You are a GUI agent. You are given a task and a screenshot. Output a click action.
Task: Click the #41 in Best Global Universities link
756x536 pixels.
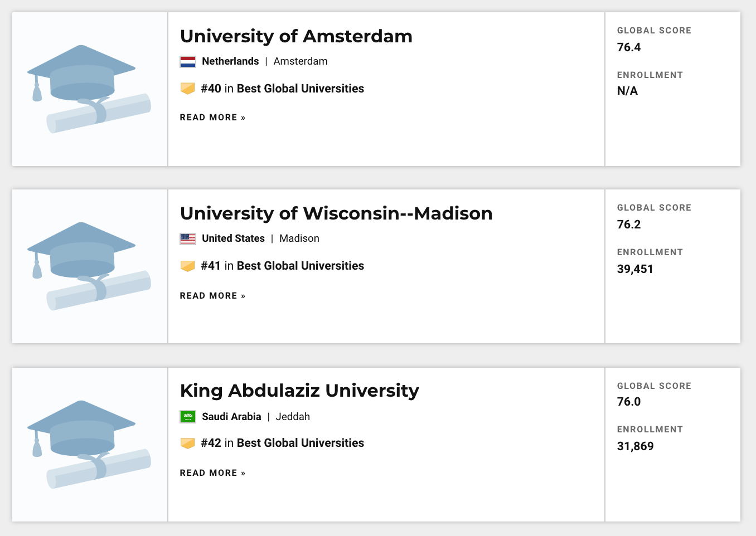click(282, 266)
